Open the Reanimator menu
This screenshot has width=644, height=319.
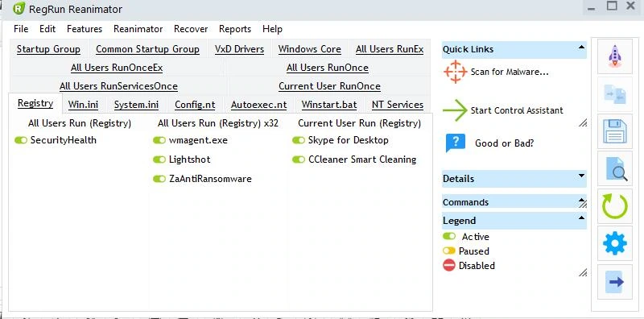pyautogui.click(x=138, y=29)
